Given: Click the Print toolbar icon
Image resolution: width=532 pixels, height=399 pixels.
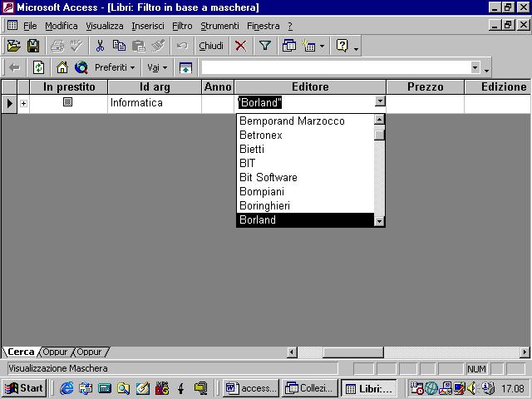Looking at the screenshot, I should click(x=57, y=46).
